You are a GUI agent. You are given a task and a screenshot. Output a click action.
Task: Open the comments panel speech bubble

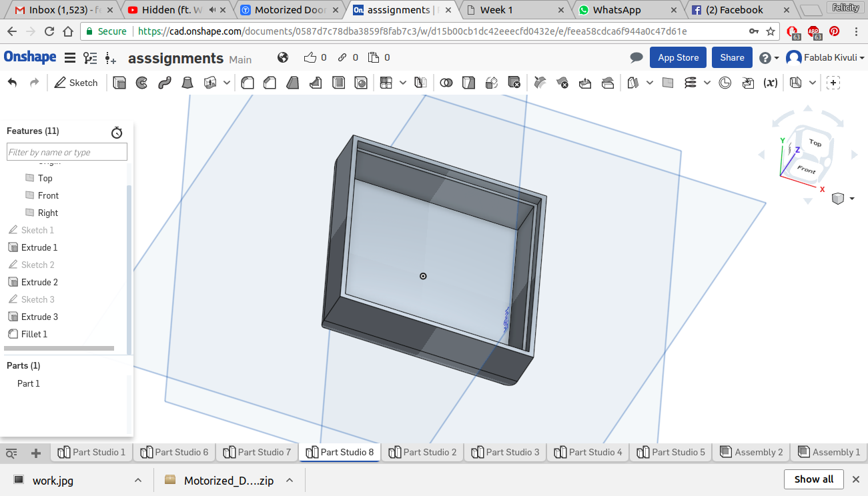pos(636,58)
